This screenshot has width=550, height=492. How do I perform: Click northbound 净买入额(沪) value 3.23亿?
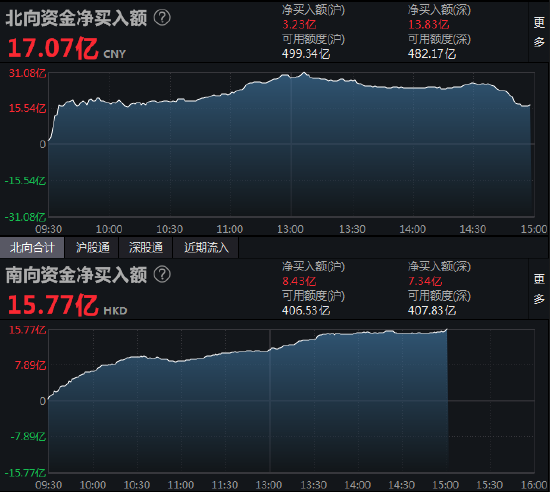[299, 25]
